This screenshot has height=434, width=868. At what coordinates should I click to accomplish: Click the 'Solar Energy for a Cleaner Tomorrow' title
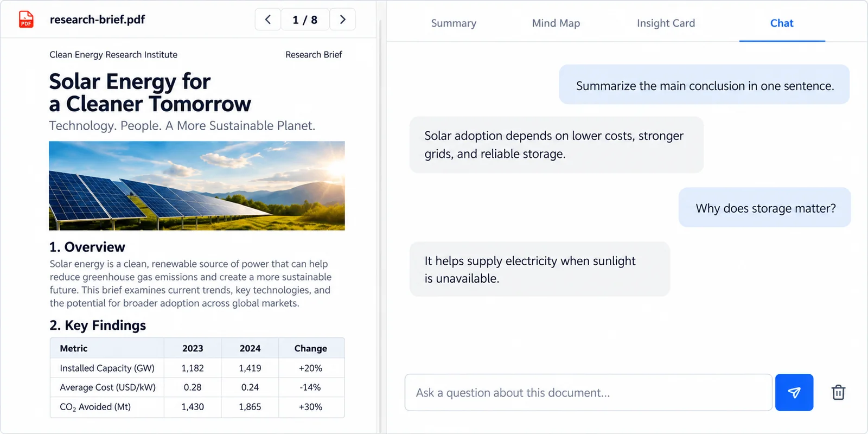[x=150, y=93]
